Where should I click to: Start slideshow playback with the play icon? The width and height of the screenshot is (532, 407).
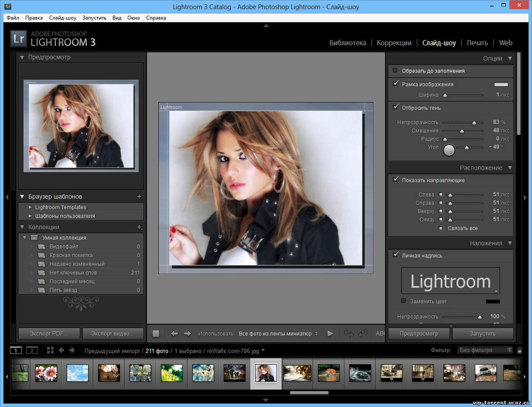331,334
